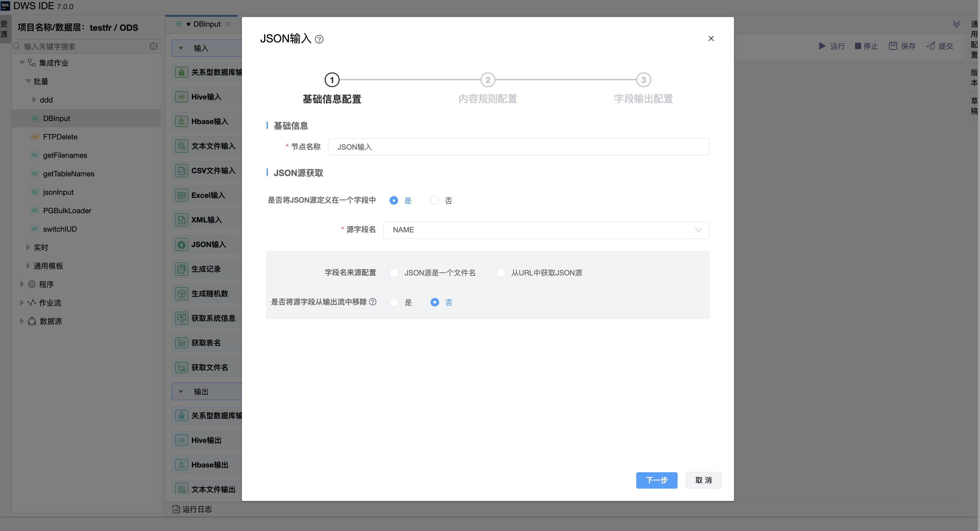The width and height of the screenshot is (980, 531).
Task: Click the 生成随机数 dice icon
Action: (x=181, y=294)
